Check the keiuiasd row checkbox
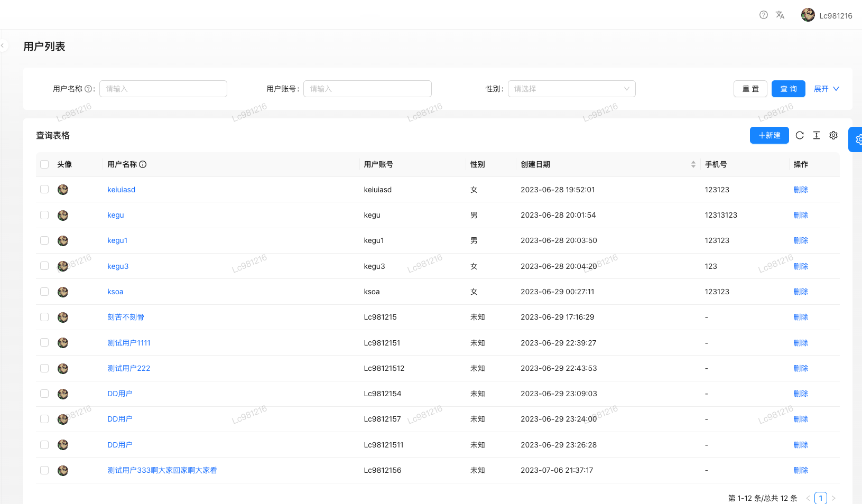Image resolution: width=862 pixels, height=504 pixels. click(44, 190)
